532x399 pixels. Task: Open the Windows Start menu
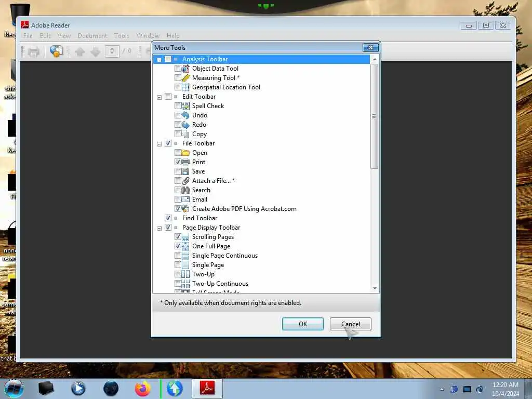click(14, 389)
